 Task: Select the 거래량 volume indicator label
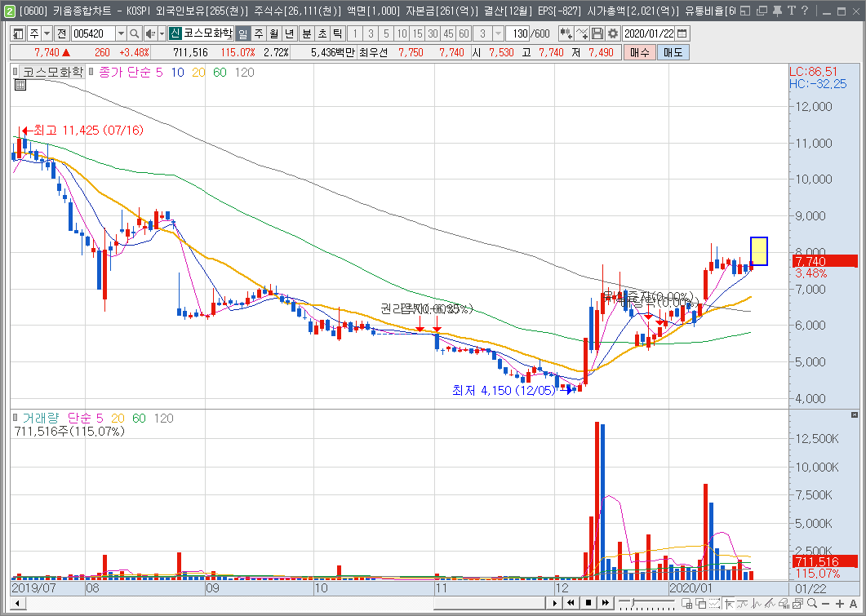coord(40,419)
